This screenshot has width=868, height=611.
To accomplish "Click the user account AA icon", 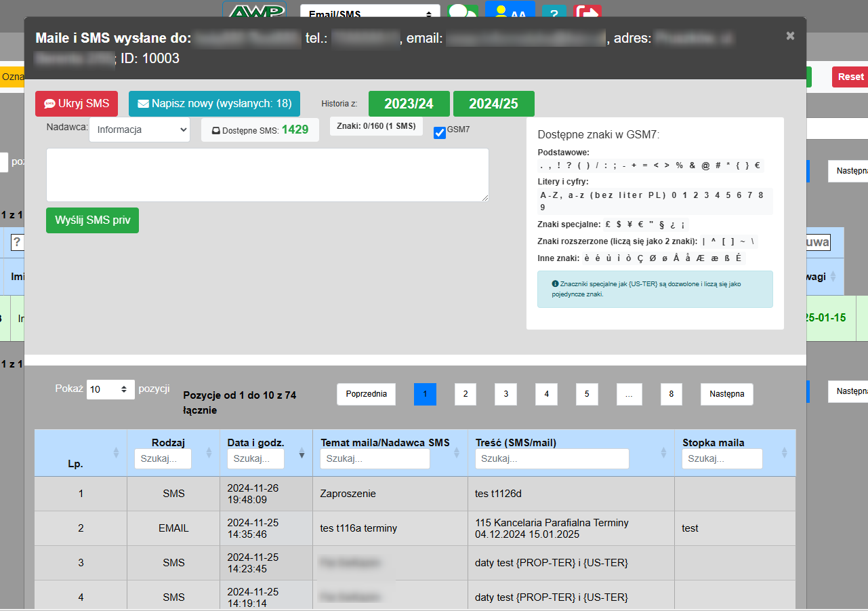I will click(510, 10).
